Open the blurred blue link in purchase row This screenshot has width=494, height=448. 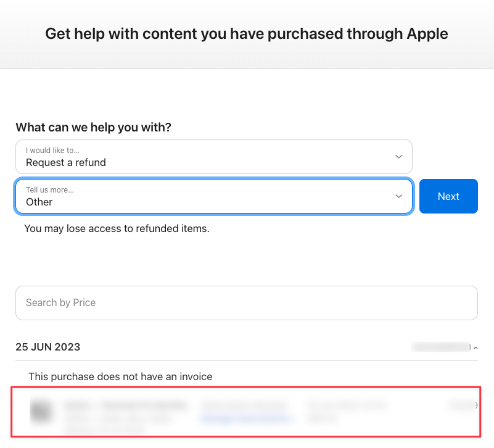(x=245, y=418)
